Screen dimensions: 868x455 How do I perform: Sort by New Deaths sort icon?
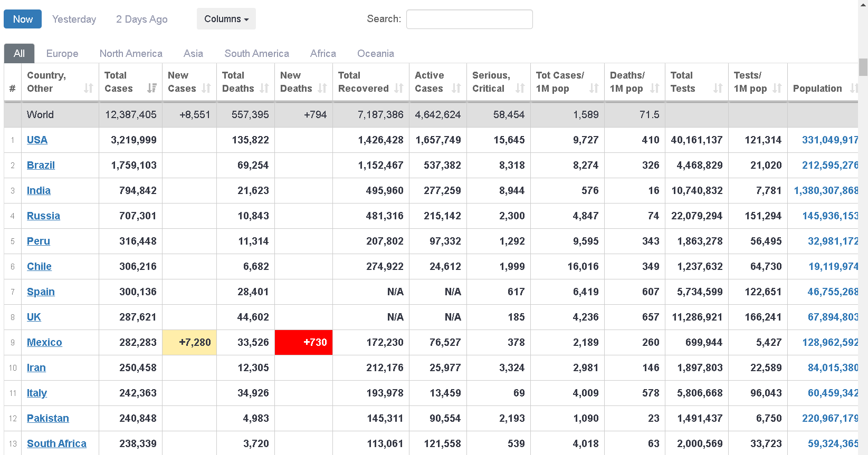(322, 88)
